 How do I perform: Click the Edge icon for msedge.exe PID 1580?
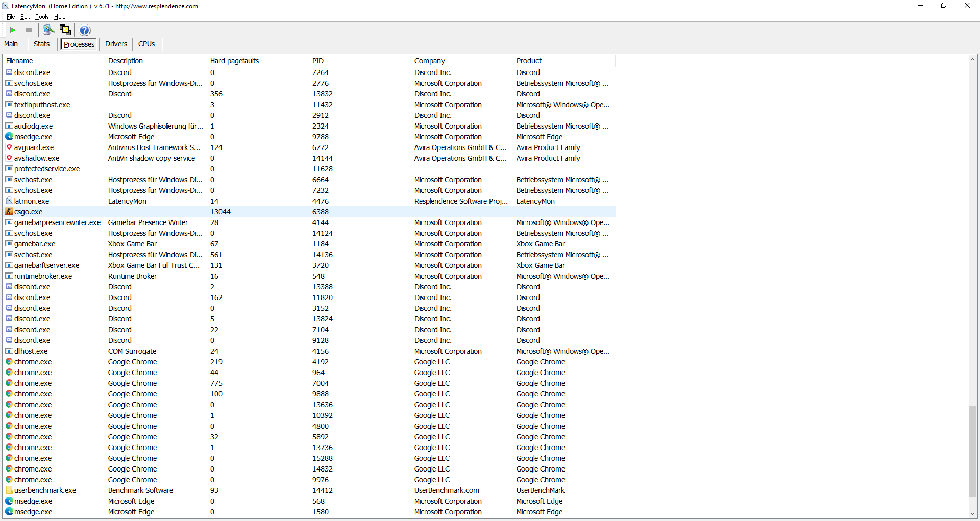[9, 512]
